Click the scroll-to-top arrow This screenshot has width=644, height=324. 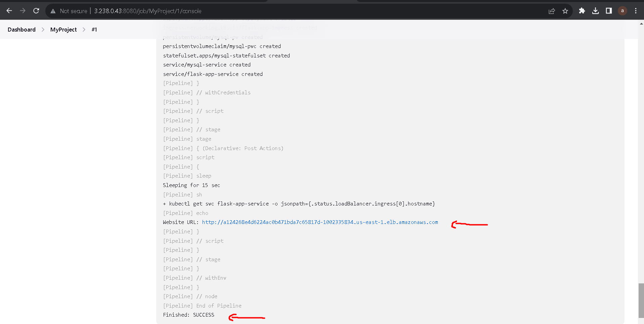tap(641, 24)
